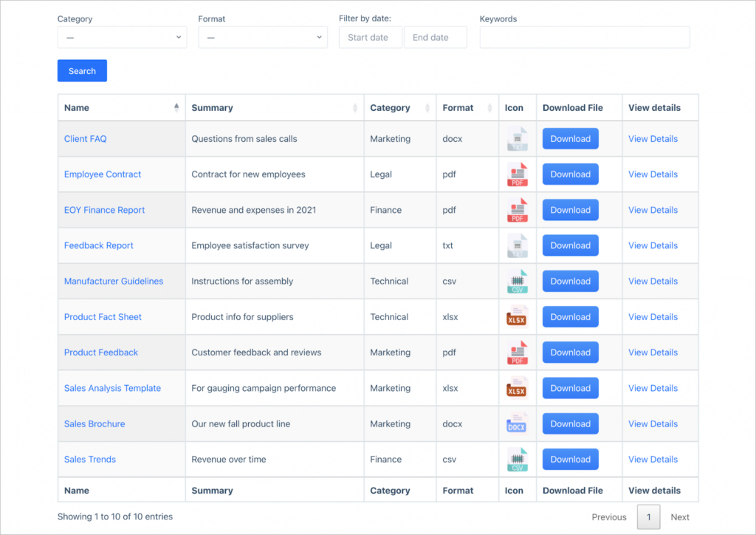The image size is (756, 535).
Task: View Details for Sales Brochure
Action: (x=653, y=424)
